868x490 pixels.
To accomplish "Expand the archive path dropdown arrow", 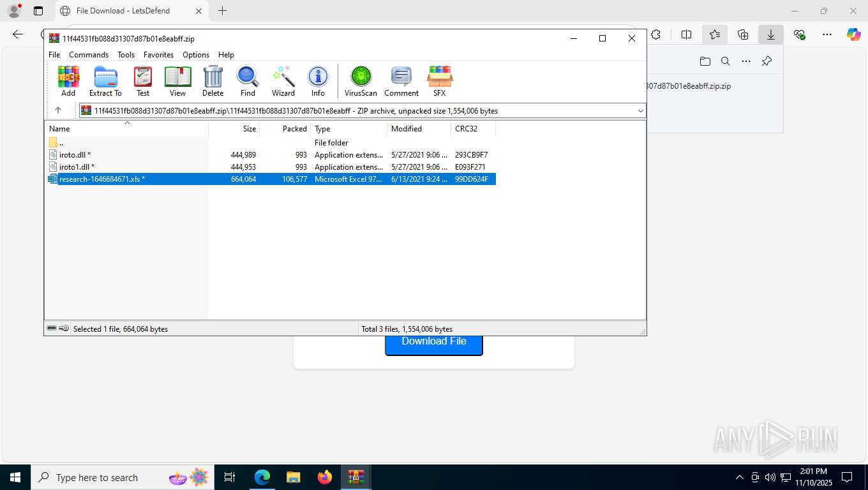I will [640, 110].
